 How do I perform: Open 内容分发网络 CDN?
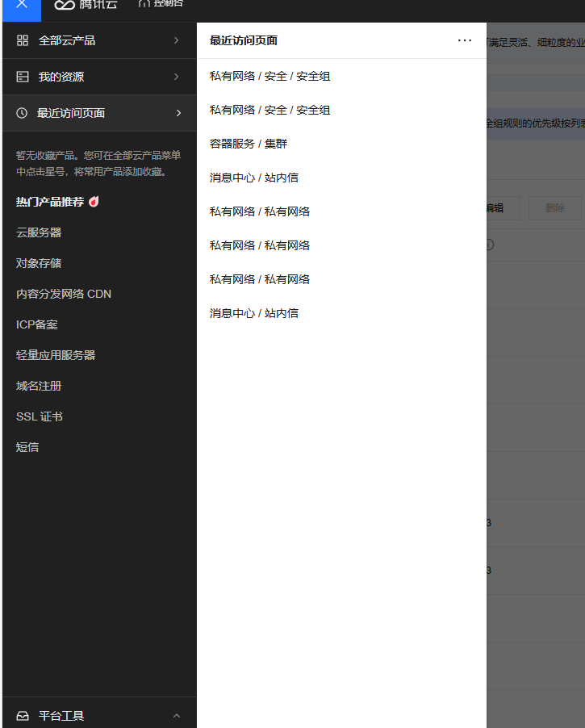coord(64,294)
